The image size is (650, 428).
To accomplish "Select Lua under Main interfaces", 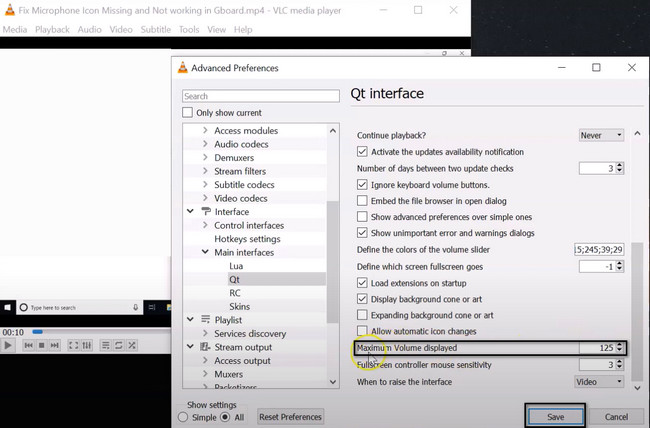I will 236,265.
